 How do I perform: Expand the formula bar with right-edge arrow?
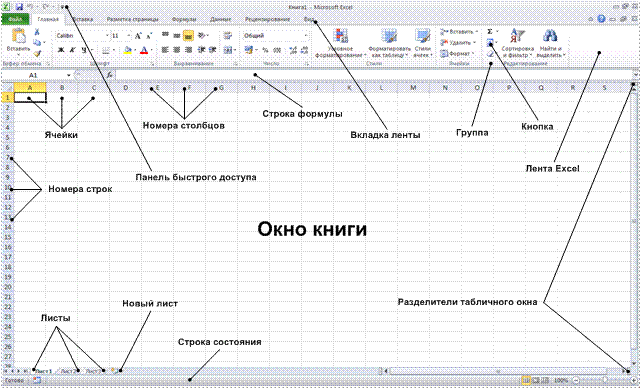point(635,75)
